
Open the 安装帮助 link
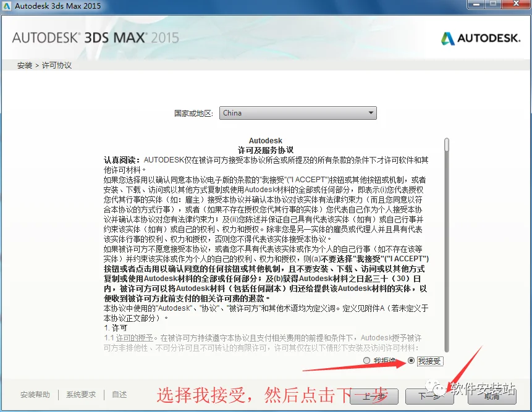[x=35, y=395]
